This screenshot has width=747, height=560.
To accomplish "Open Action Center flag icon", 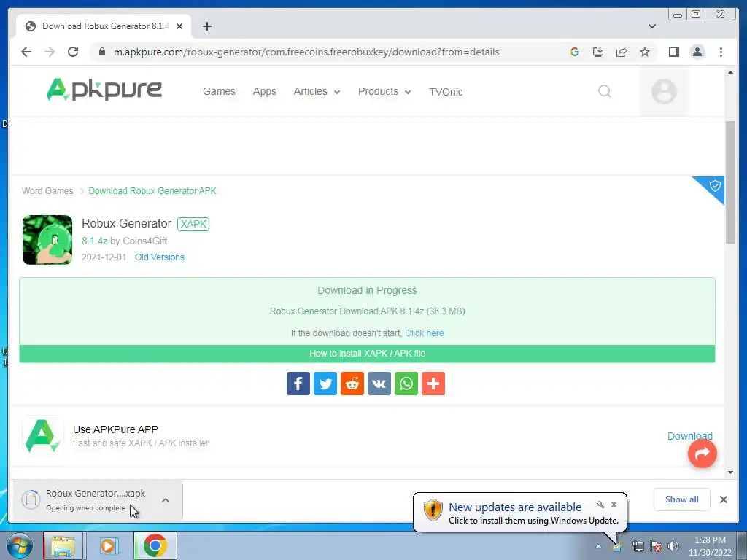I will pyautogui.click(x=656, y=546).
